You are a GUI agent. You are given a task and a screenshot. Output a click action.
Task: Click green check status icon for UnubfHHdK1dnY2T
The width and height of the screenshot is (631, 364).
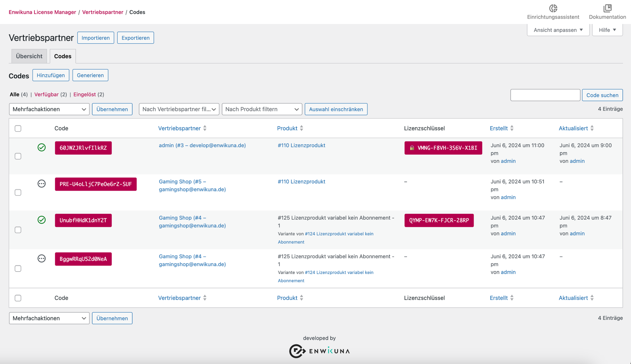pos(42,220)
